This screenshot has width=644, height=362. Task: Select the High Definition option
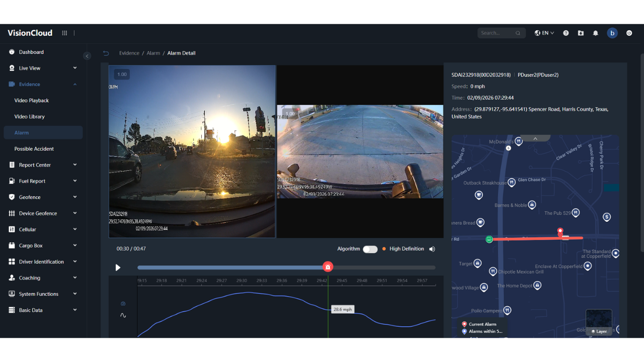point(406,249)
